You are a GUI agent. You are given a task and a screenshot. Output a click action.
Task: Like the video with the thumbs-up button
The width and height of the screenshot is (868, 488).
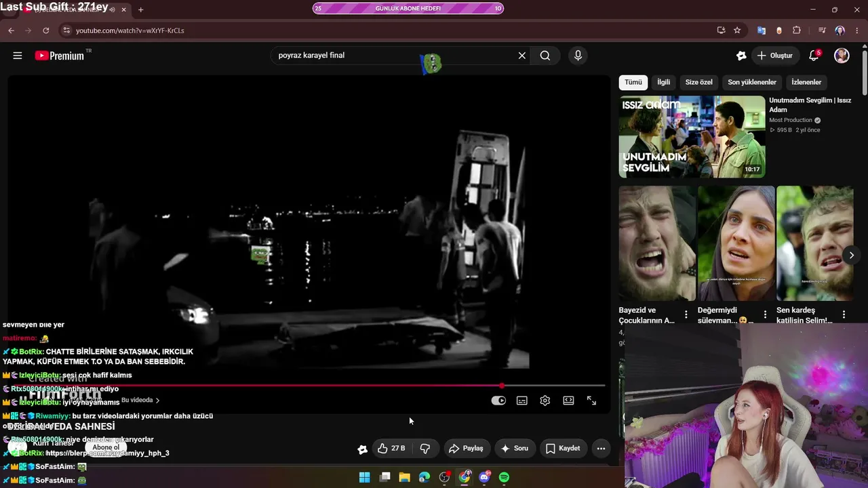(x=391, y=449)
